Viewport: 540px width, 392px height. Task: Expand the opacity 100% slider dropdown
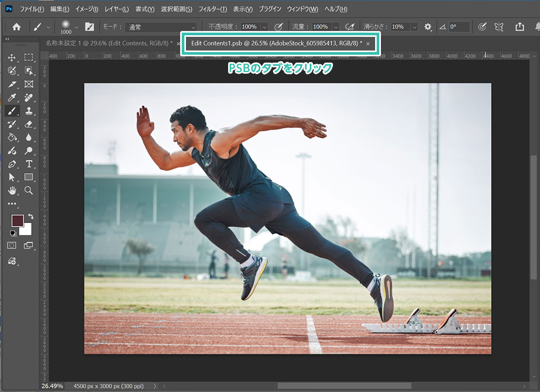click(264, 26)
